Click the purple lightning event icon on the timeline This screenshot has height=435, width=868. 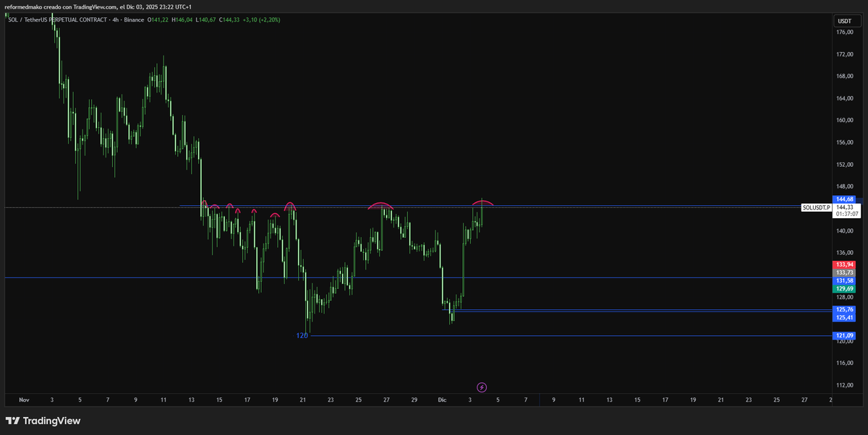coord(481,387)
